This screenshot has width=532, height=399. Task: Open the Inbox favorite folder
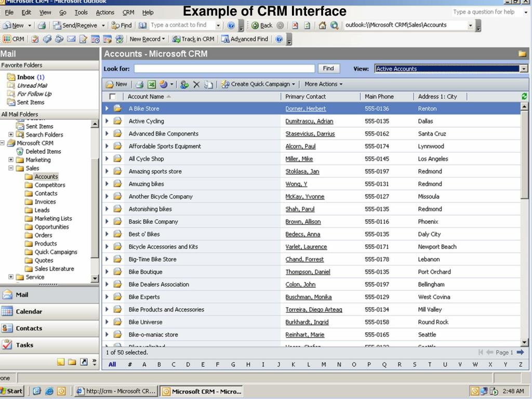click(26, 77)
